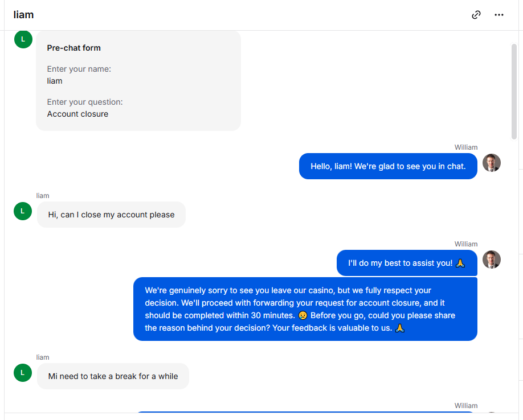Screen dimensions: 523x420
Task: Click the 'Hello, liam!' greeting bubble
Action: point(388,166)
